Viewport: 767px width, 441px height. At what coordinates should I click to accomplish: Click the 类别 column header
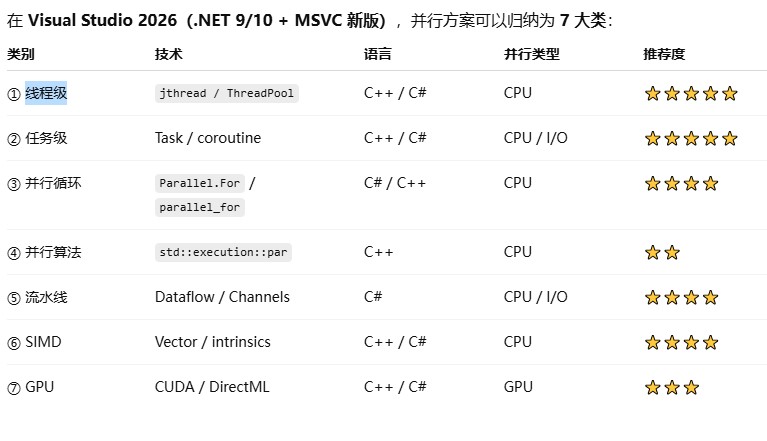tap(20, 54)
